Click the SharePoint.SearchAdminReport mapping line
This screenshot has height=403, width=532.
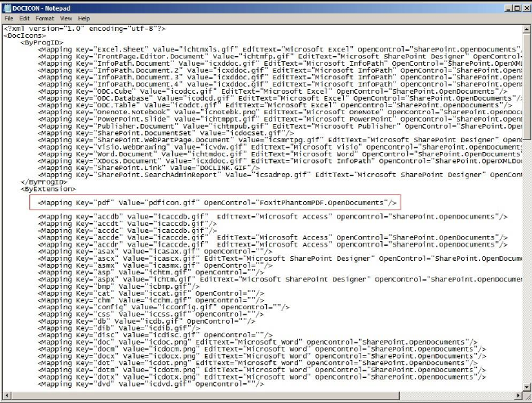coord(280,175)
